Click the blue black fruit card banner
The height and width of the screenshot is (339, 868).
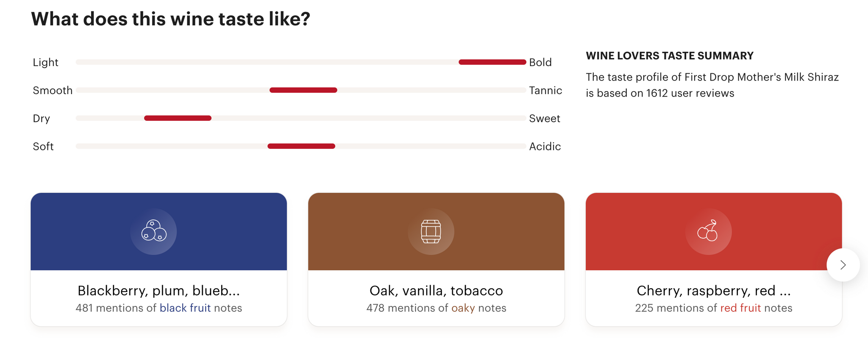(x=159, y=231)
